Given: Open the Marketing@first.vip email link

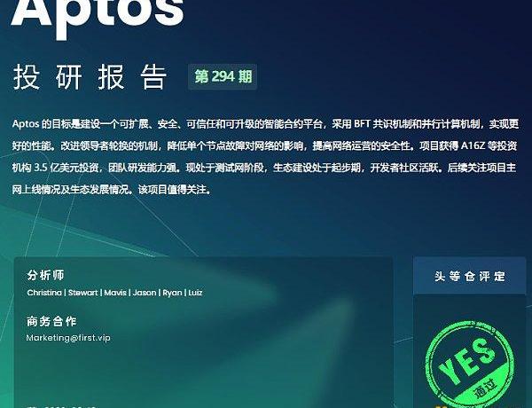Looking at the screenshot, I should (x=68, y=338).
